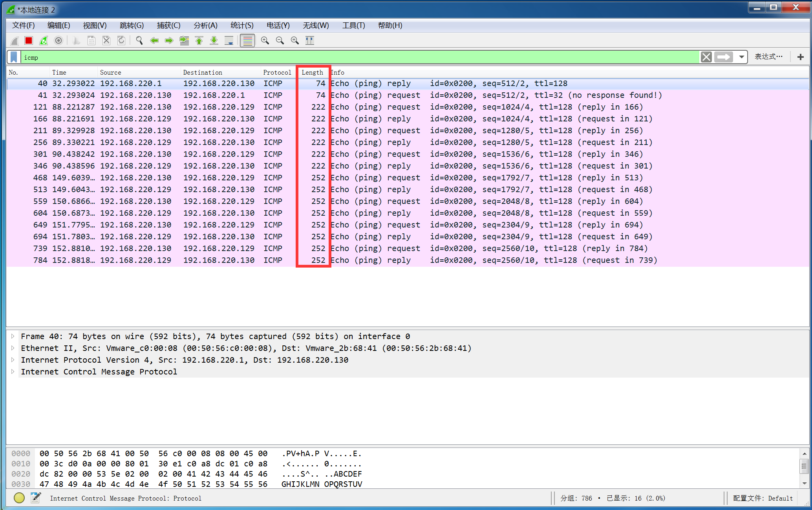Open the 跳转(G) menu
Viewport: 812px width, 510px height.
132,26
